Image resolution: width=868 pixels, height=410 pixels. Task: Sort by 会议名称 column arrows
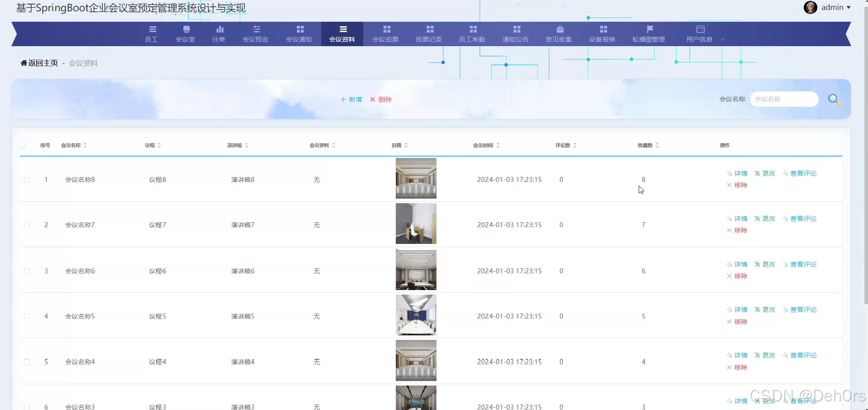tap(85, 145)
